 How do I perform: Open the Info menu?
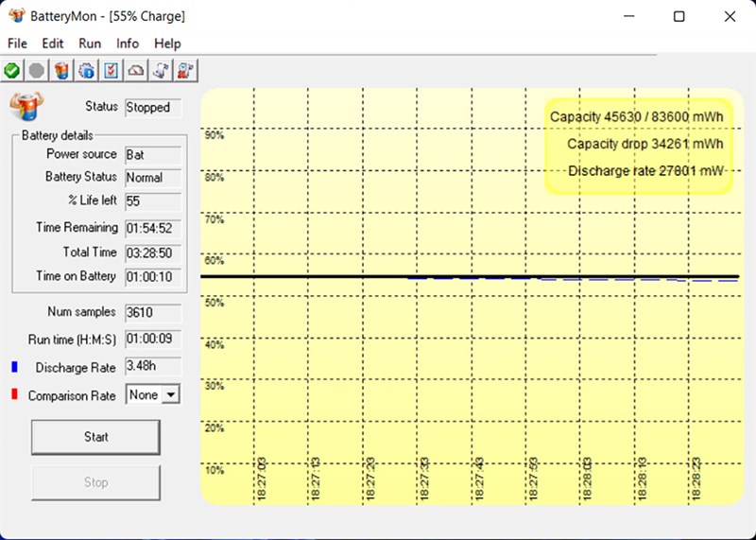point(128,44)
